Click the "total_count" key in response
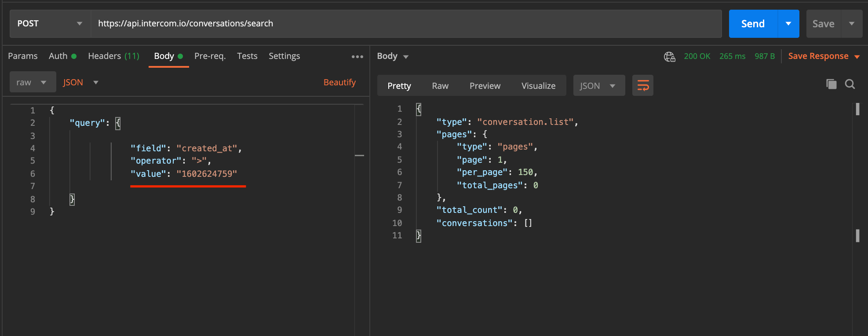 [x=469, y=210]
